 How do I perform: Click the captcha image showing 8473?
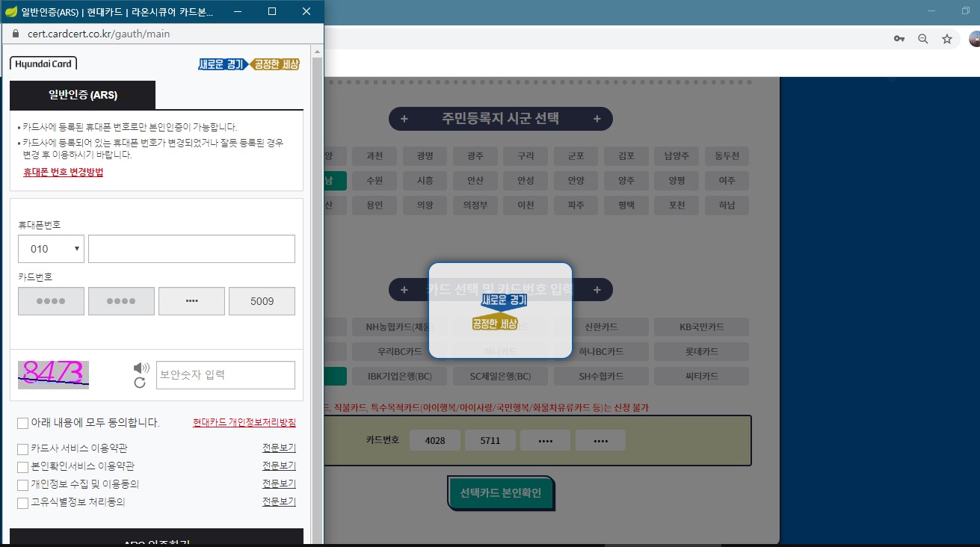pyautogui.click(x=53, y=374)
